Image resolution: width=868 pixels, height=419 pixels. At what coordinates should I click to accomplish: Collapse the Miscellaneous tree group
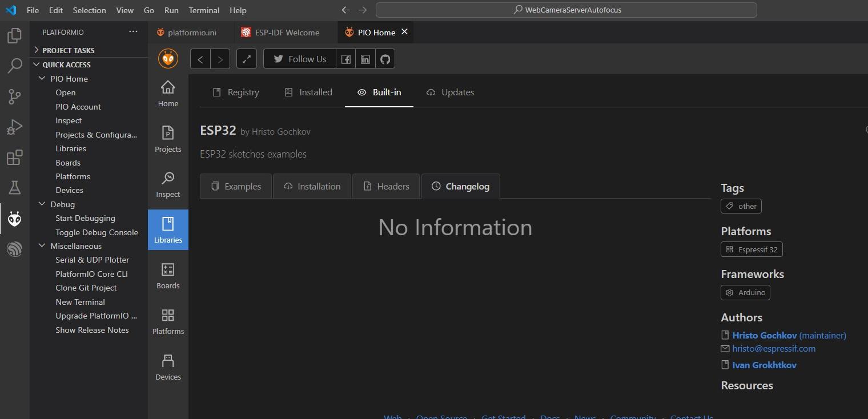click(89, 246)
